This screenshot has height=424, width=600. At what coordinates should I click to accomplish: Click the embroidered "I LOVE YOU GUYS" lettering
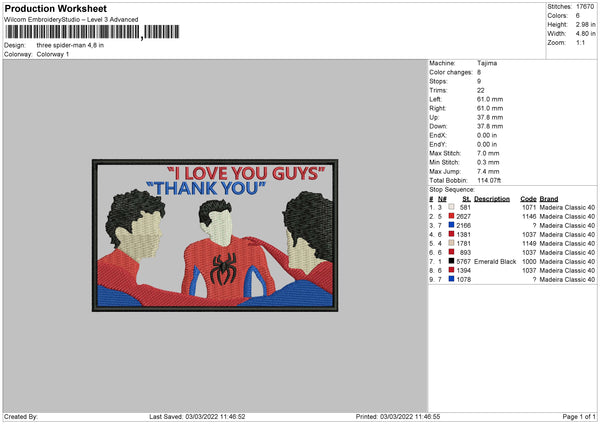[x=246, y=173]
